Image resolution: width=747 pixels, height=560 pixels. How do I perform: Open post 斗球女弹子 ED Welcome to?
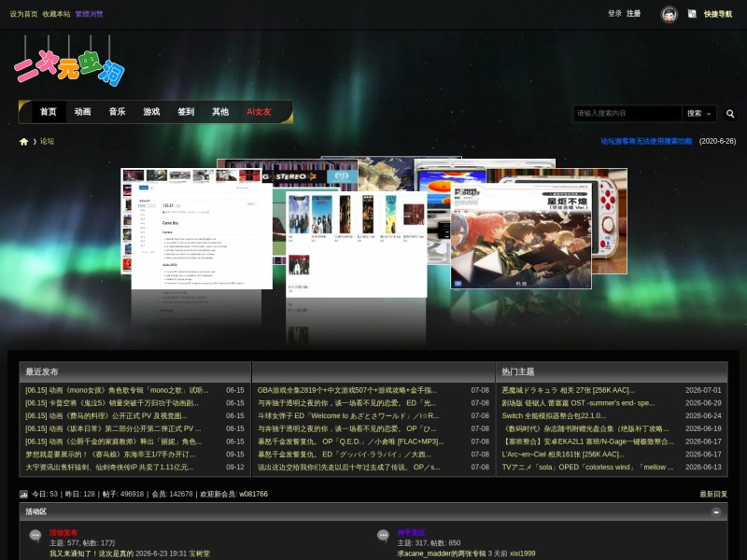pyautogui.click(x=348, y=415)
